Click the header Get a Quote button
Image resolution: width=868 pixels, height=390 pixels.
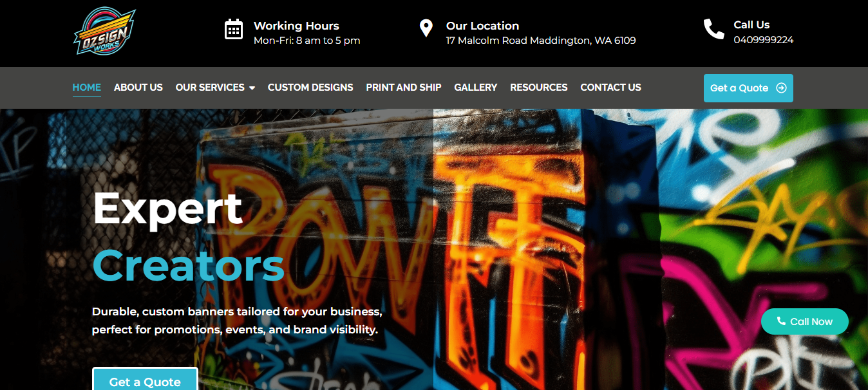[748, 88]
